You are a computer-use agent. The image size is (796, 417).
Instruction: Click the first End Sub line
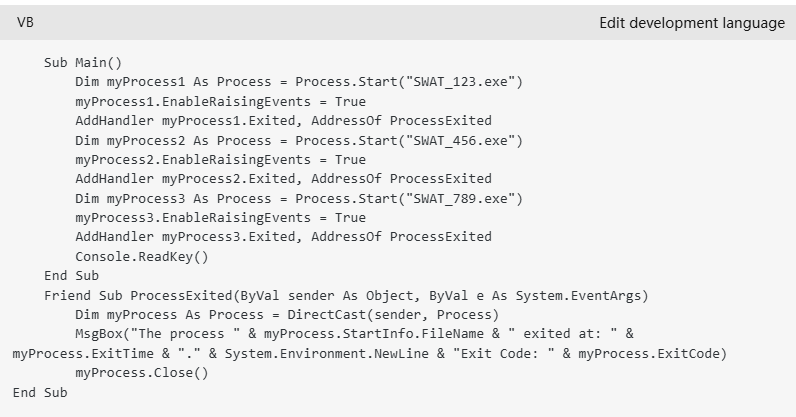point(71,276)
